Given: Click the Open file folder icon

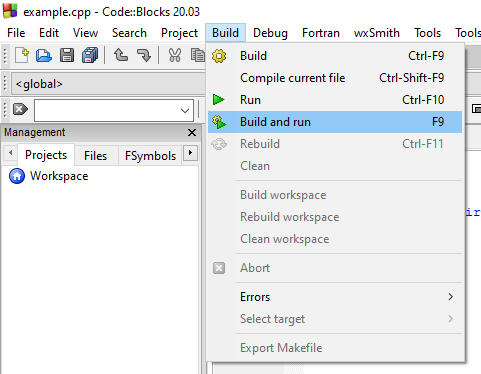Looking at the screenshot, I should point(44,55).
